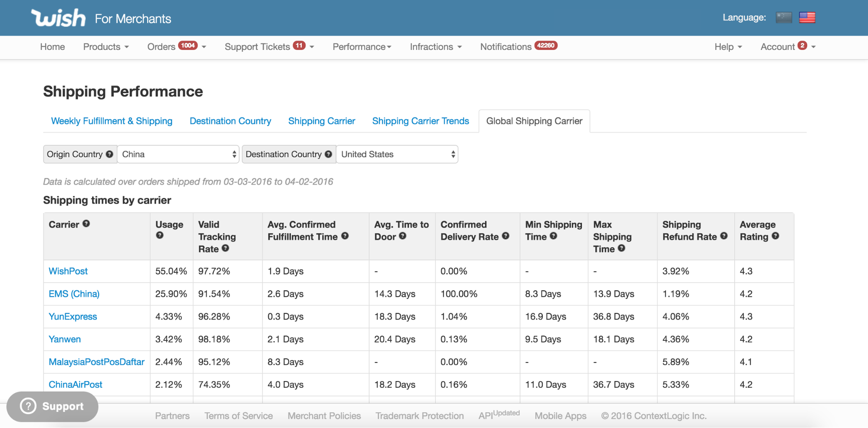
Task: Switch language using the US flag
Action: (807, 17)
